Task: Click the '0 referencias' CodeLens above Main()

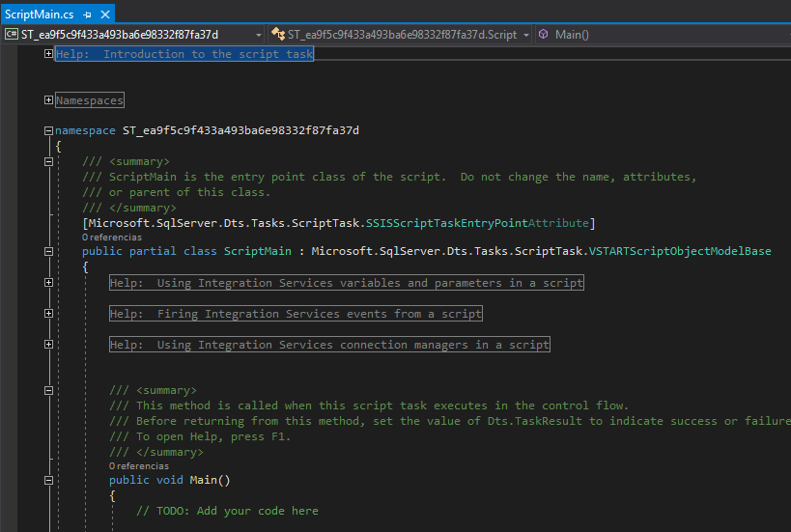Action: click(x=139, y=466)
